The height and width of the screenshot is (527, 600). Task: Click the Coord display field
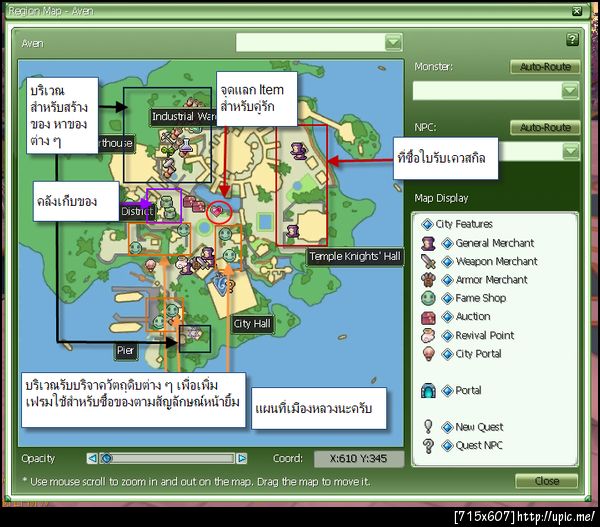coord(359,458)
